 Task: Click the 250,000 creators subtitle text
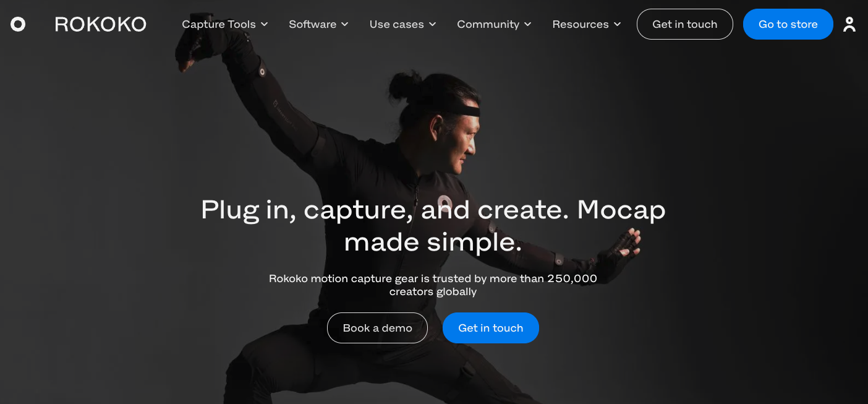pos(433,285)
